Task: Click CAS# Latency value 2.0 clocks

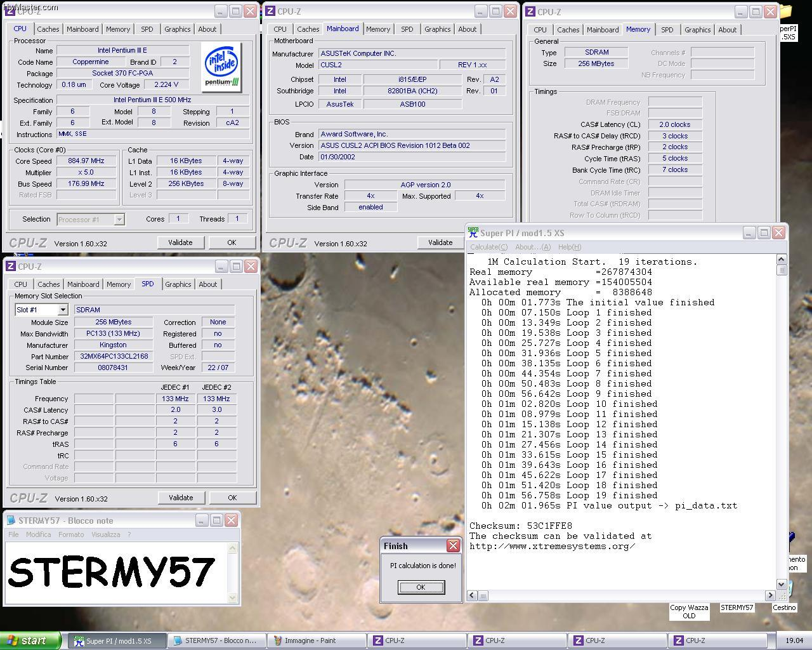Action: point(675,124)
